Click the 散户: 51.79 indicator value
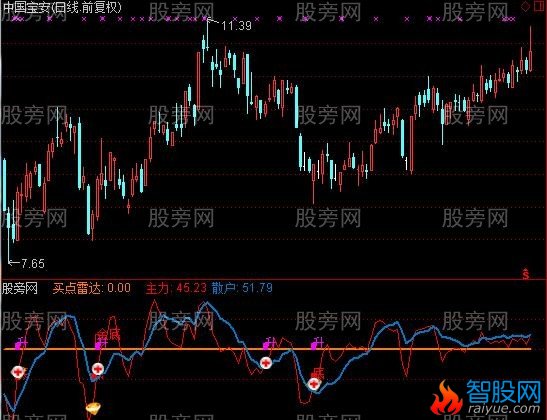Screen dimensions: 547x420 point(242,288)
